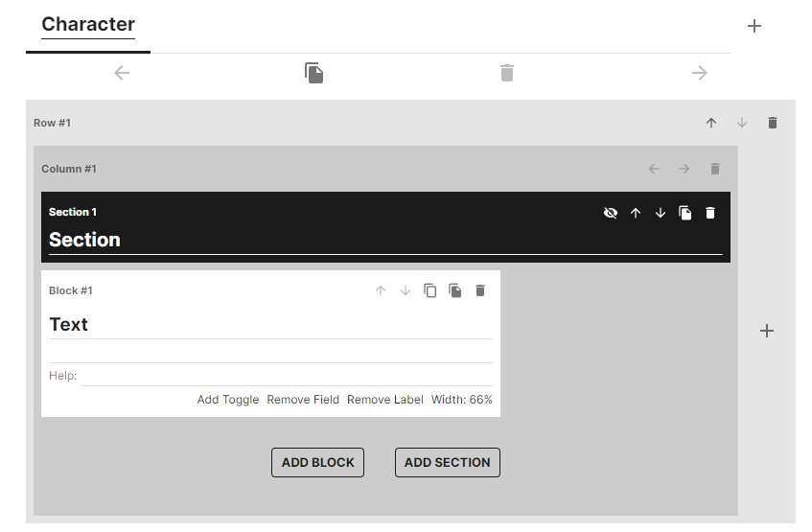Toggle Section 1 visibility eye icon
The height and width of the screenshot is (532, 812).
[611, 213]
